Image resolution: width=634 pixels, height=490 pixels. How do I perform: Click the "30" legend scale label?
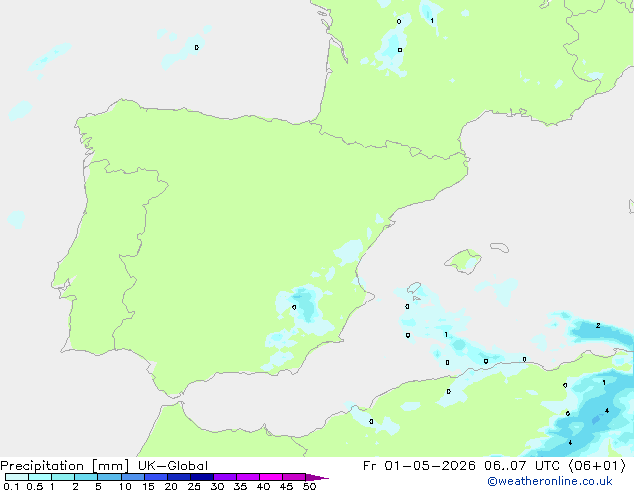coord(217,486)
